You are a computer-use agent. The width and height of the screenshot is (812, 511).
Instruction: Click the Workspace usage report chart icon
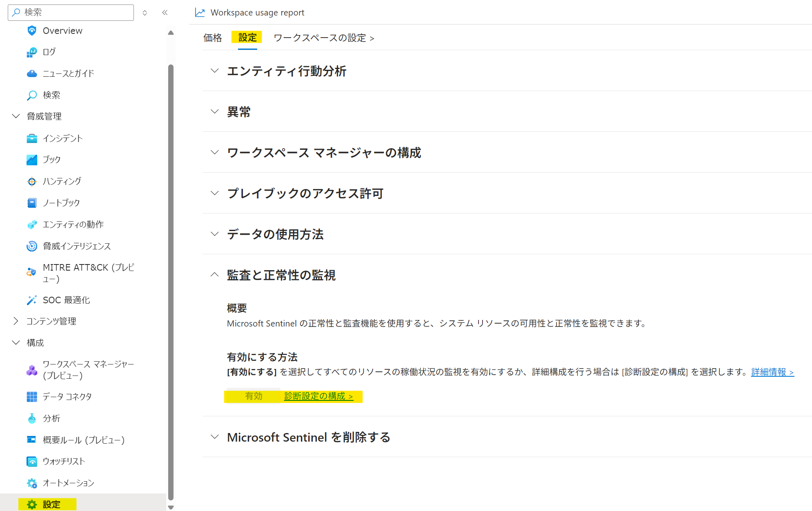pos(200,13)
